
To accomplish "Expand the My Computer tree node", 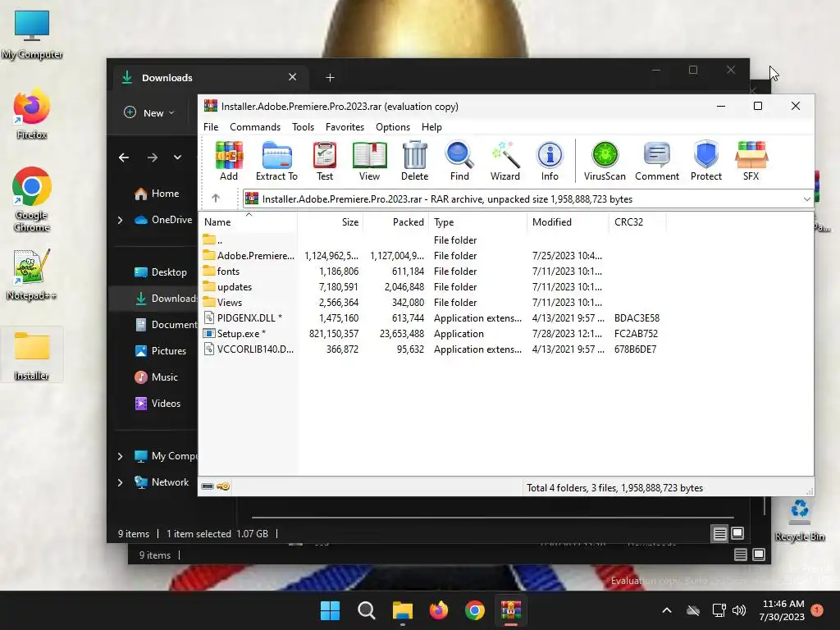I will point(120,456).
